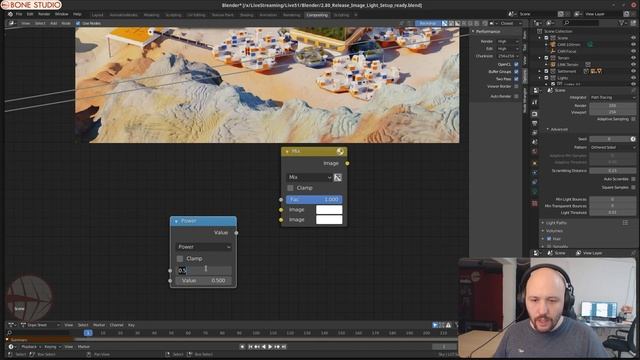
Task: Toggle the OpenCL checkbox
Action: point(516,64)
